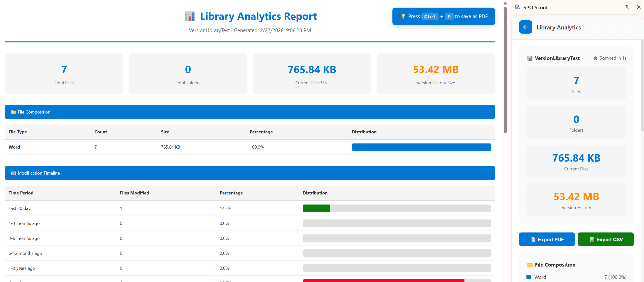Screen dimensions: 644x282
Task: Click the back arrow in Library Analytics panel
Action: 525,27
